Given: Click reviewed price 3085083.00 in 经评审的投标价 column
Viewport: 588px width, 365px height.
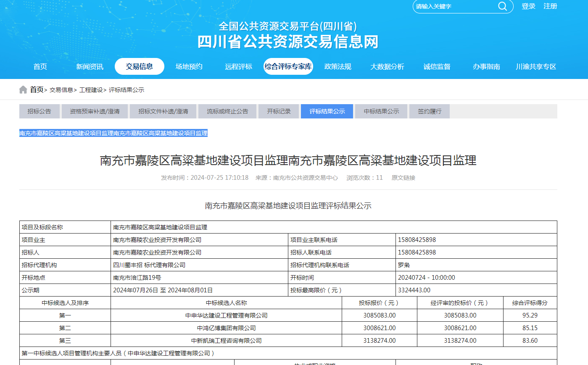Looking at the screenshot, I should tap(460, 315).
